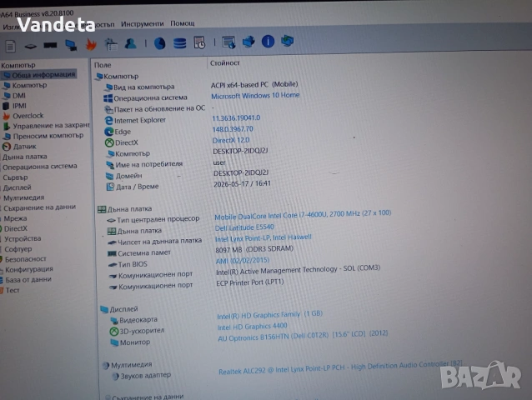Select Overclock tree item
The height and width of the screenshot is (400, 532).
click(23, 116)
